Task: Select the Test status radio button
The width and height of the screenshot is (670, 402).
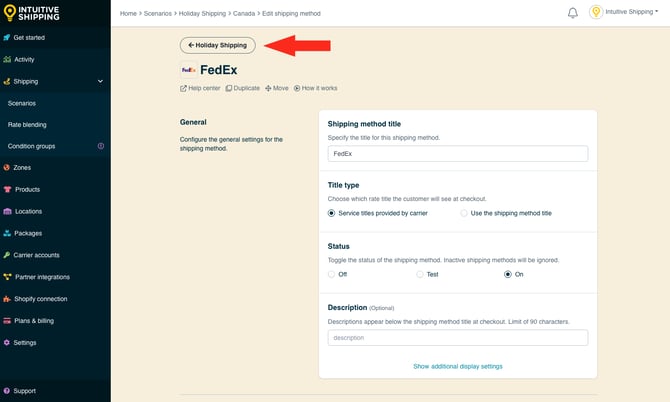Action: [x=420, y=274]
